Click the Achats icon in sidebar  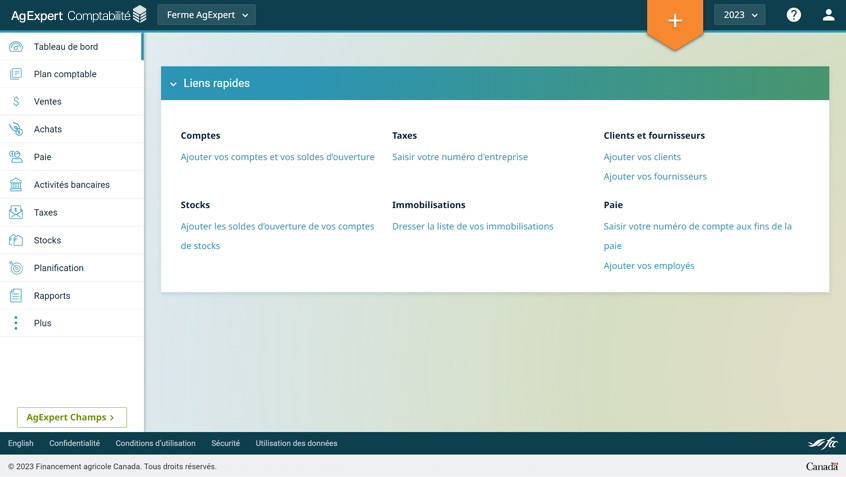(16, 129)
